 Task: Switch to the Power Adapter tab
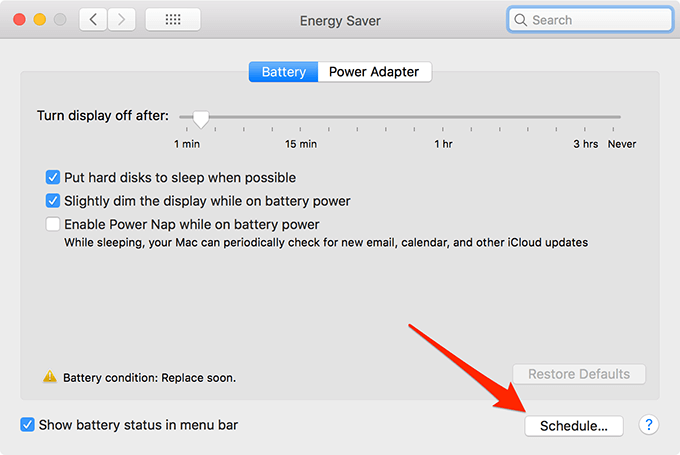(x=375, y=72)
